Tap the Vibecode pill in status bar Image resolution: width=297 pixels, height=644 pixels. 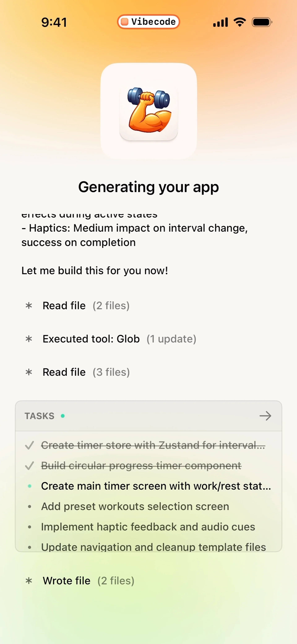[148, 22]
